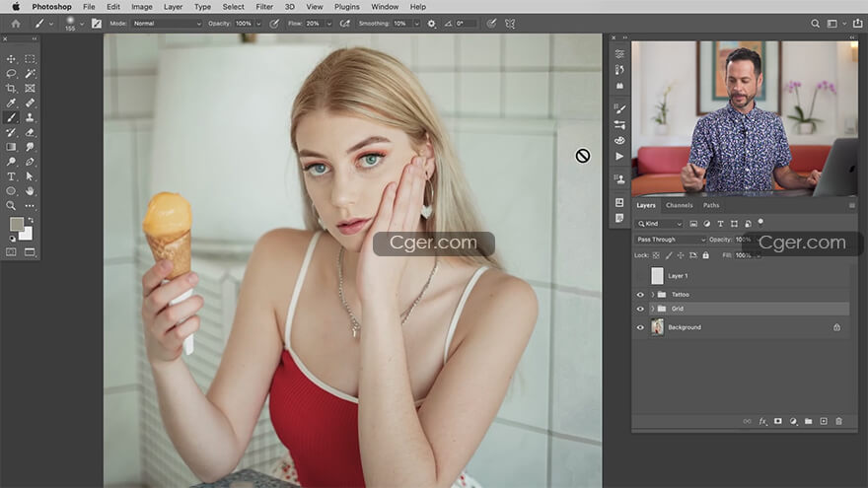Click the Home icon in options bar

[x=16, y=24]
